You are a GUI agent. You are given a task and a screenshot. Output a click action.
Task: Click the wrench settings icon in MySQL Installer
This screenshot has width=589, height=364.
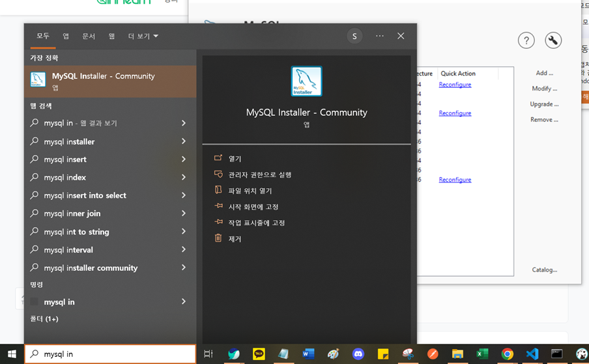coord(553,40)
